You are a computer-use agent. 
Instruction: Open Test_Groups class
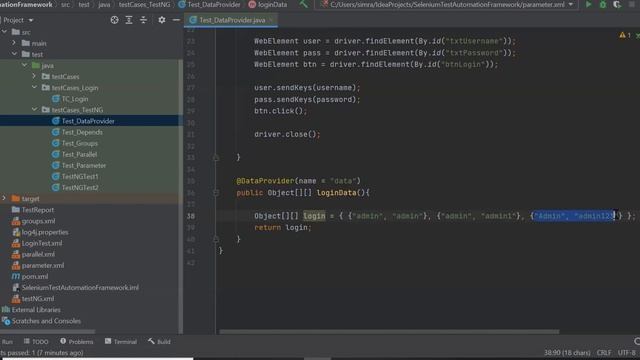pyautogui.click(x=80, y=143)
